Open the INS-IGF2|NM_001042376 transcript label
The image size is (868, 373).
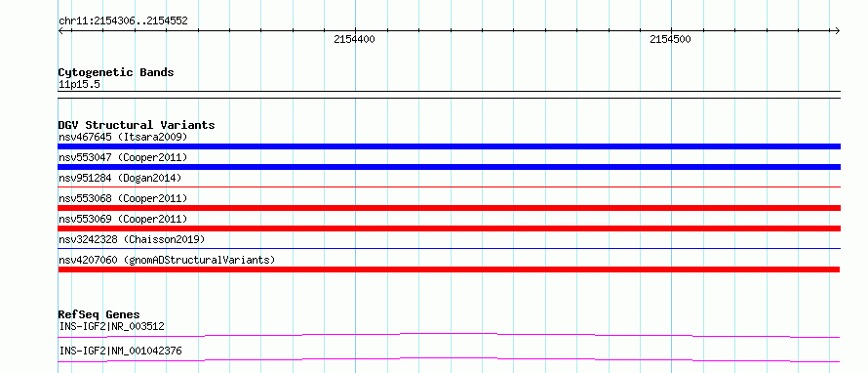[120, 352]
